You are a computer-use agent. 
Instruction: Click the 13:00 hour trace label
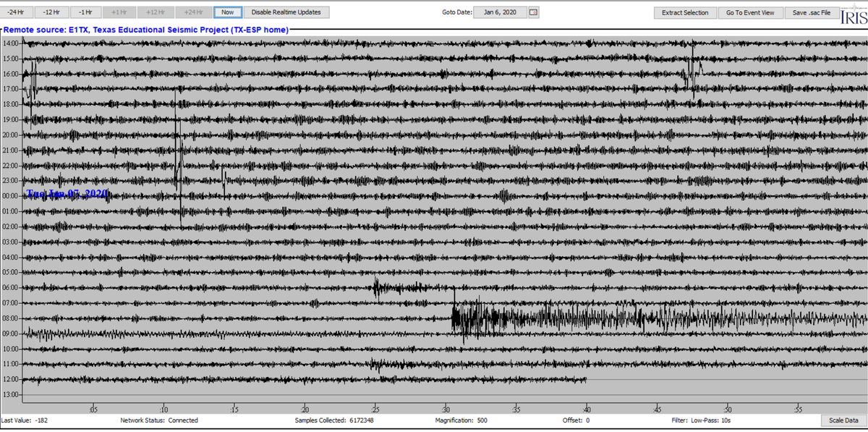(11, 394)
